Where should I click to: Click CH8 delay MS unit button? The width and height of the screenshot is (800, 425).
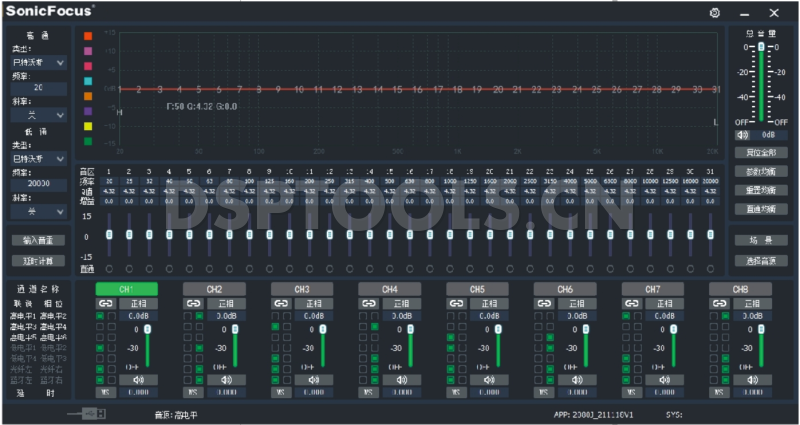[719, 393]
